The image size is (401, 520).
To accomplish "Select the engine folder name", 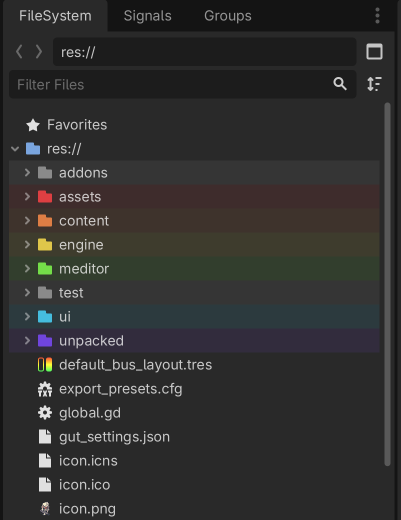I will coord(81,245).
